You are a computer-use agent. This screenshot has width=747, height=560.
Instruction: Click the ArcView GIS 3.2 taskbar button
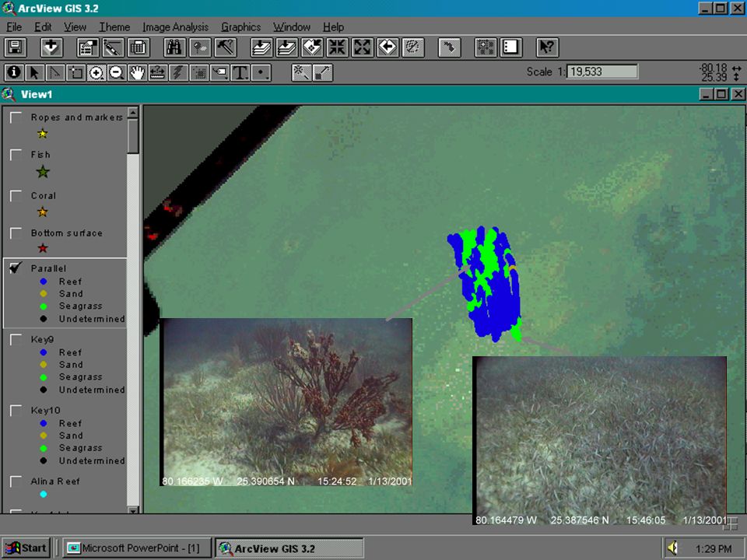[x=289, y=548]
